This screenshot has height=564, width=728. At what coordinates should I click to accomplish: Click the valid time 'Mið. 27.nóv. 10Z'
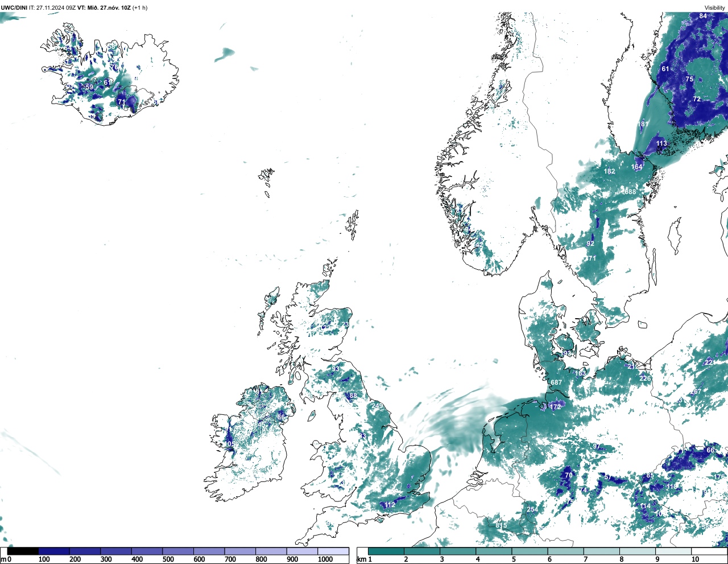(x=108, y=7)
